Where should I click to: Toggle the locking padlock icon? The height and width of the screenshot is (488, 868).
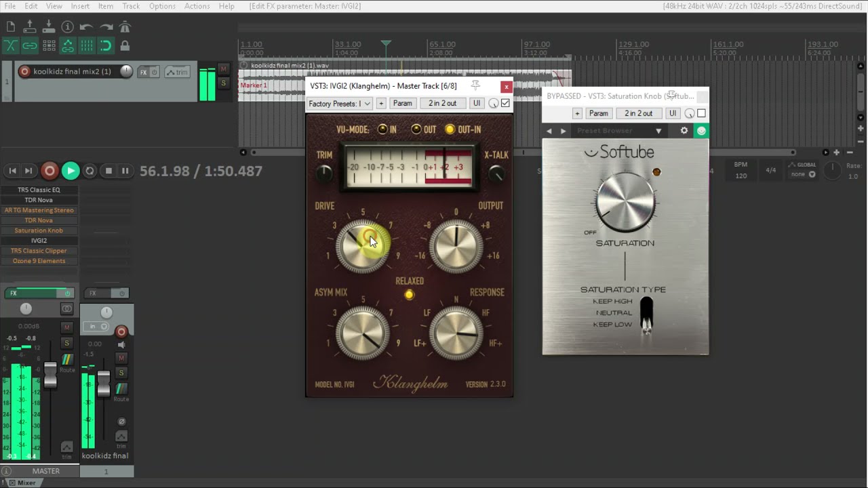[125, 46]
